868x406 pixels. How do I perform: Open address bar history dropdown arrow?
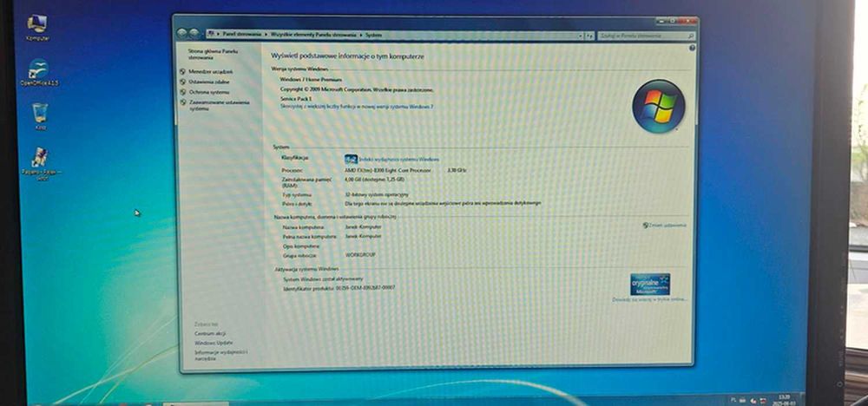point(580,36)
